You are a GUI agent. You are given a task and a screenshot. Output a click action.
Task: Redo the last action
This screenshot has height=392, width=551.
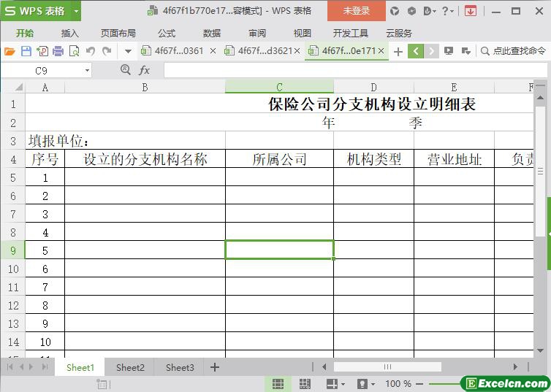pyautogui.click(x=107, y=51)
